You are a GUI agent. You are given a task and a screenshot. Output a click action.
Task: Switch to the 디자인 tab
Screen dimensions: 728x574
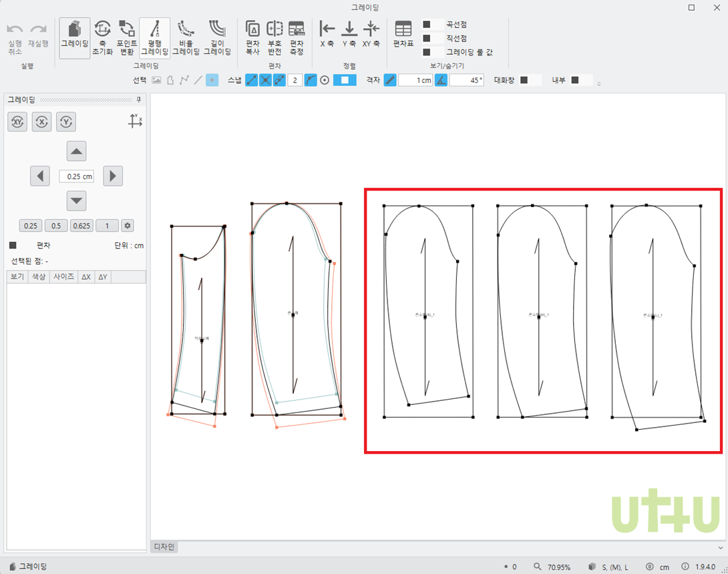pyautogui.click(x=164, y=547)
